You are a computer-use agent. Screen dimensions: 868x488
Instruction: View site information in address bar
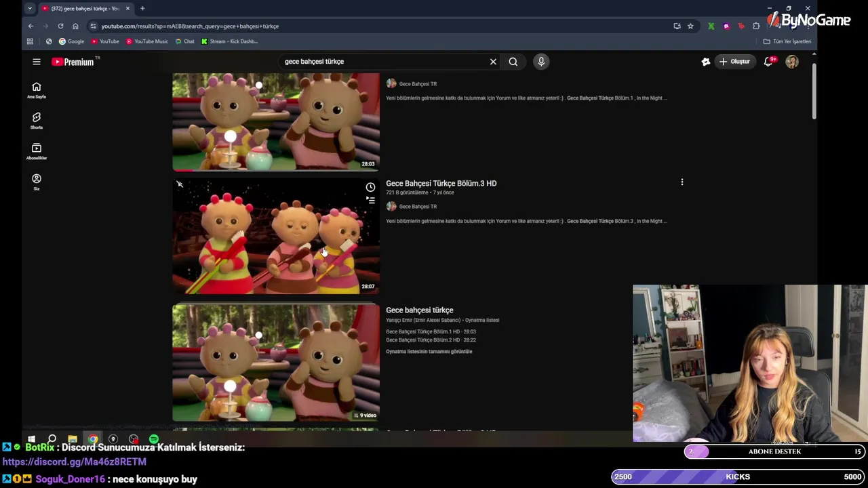[93, 26]
